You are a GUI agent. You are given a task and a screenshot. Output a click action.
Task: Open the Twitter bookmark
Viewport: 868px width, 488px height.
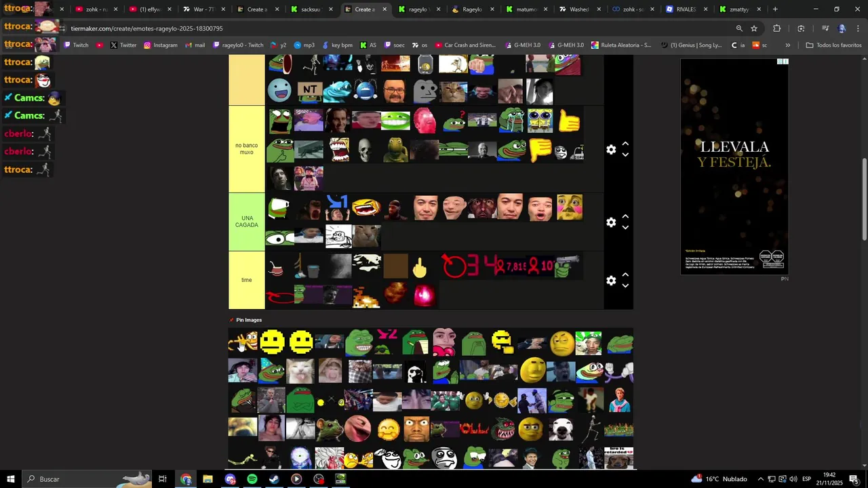123,45
